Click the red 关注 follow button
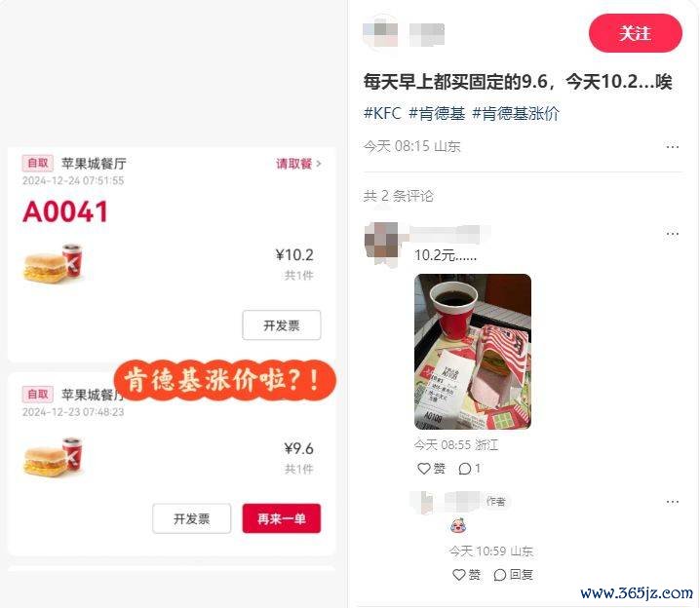 [x=636, y=33]
